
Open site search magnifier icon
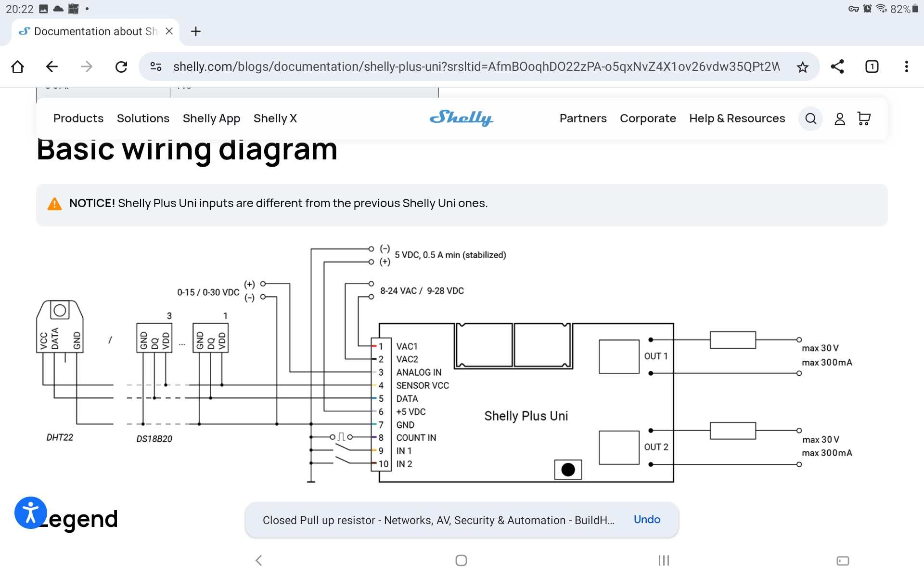click(x=811, y=118)
